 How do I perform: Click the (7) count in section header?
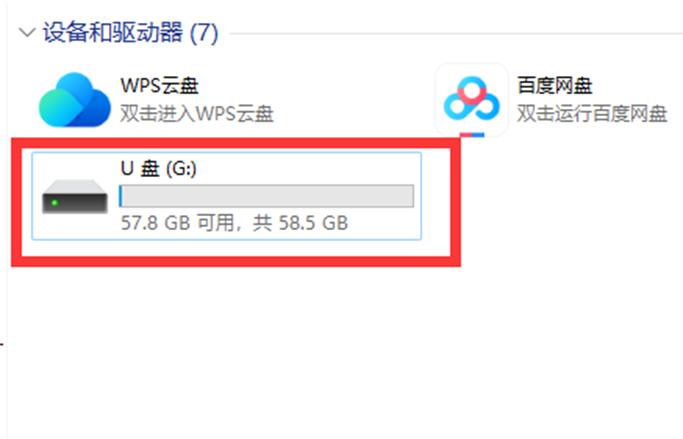point(204,33)
